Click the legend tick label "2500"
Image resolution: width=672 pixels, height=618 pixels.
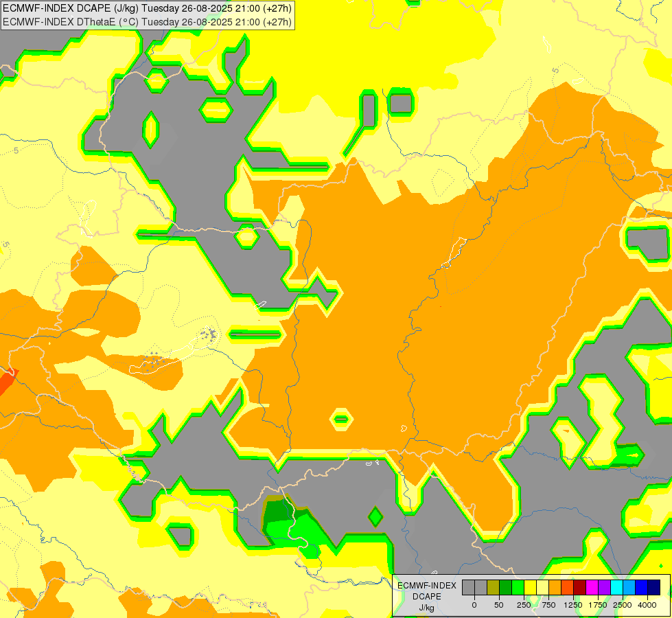pyautogui.click(x=623, y=605)
